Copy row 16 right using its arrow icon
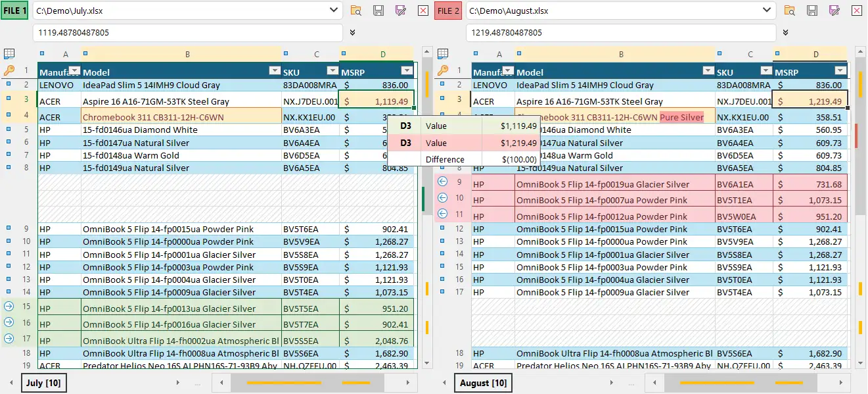The height and width of the screenshot is (394, 868). point(9,322)
